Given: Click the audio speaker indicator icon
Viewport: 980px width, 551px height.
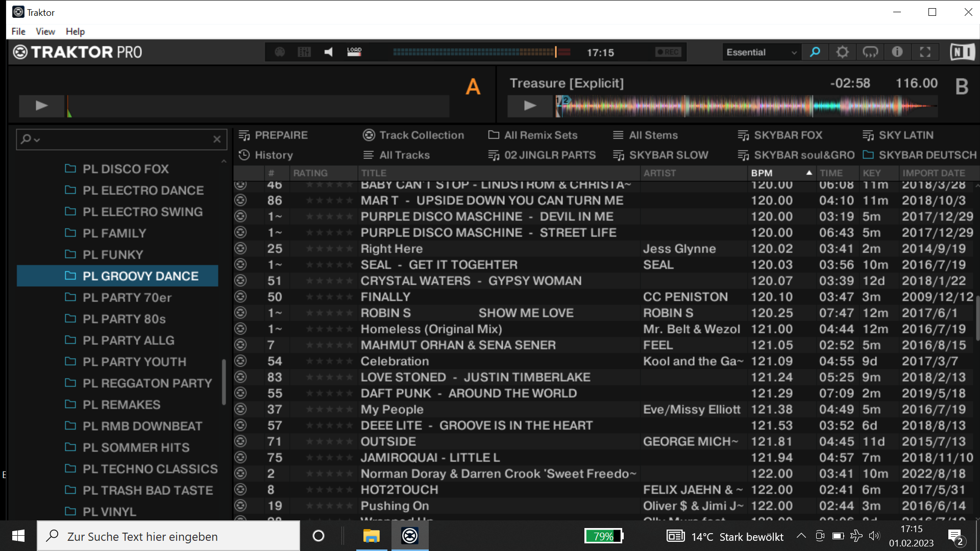Looking at the screenshot, I should 329,52.
